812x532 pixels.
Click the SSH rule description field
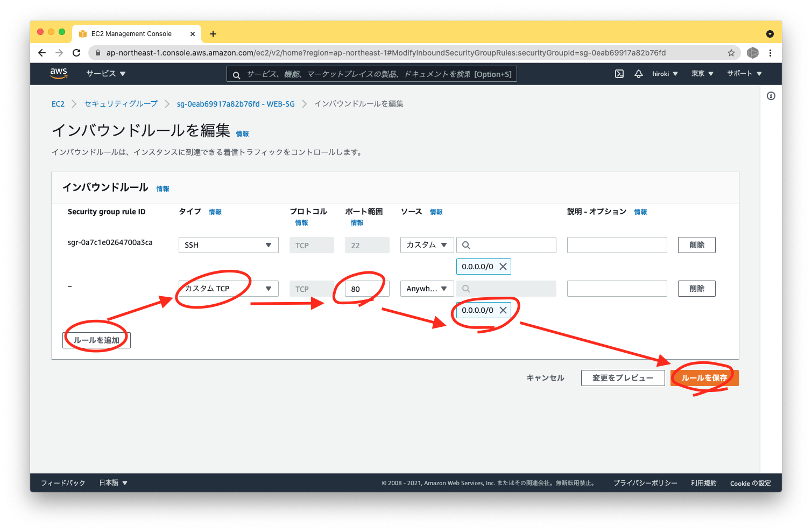point(617,245)
